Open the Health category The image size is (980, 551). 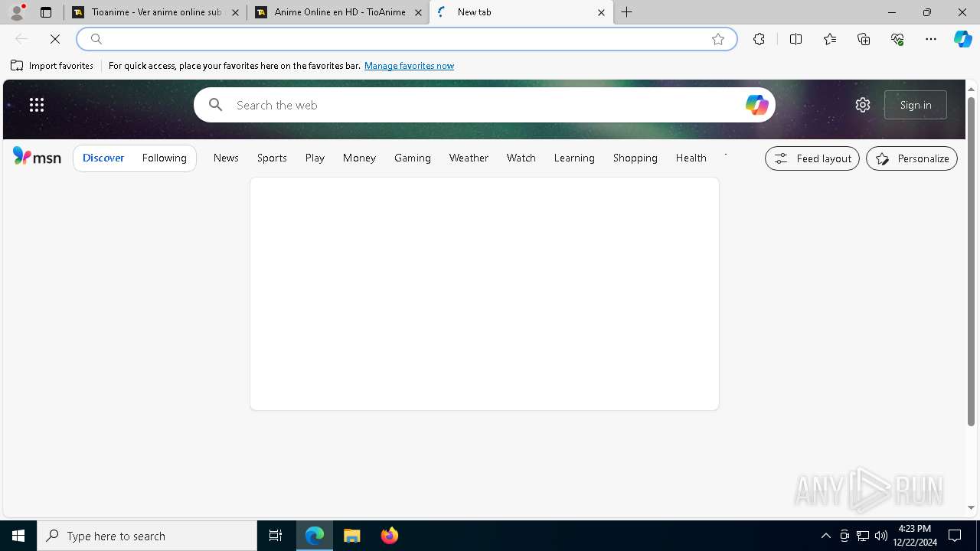click(x=691, y=158)
